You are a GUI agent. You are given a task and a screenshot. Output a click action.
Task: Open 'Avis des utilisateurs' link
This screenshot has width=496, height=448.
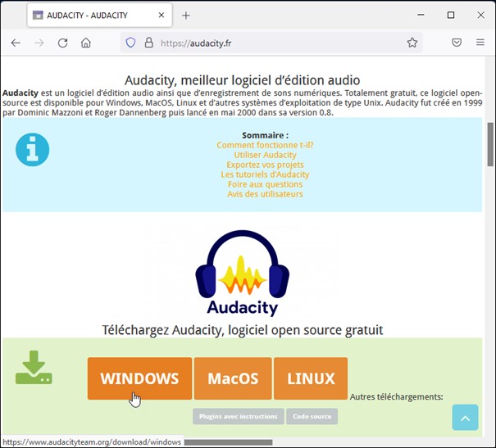click(x=265, y=194)
